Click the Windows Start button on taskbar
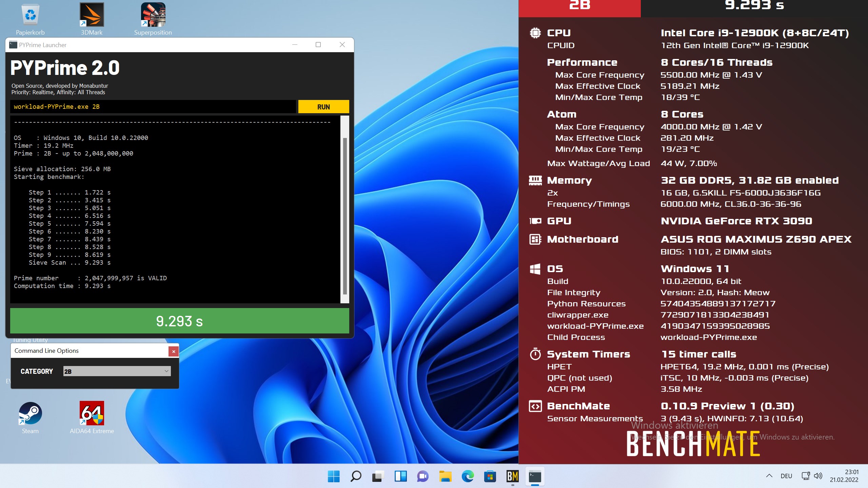 tap(334, 476)
